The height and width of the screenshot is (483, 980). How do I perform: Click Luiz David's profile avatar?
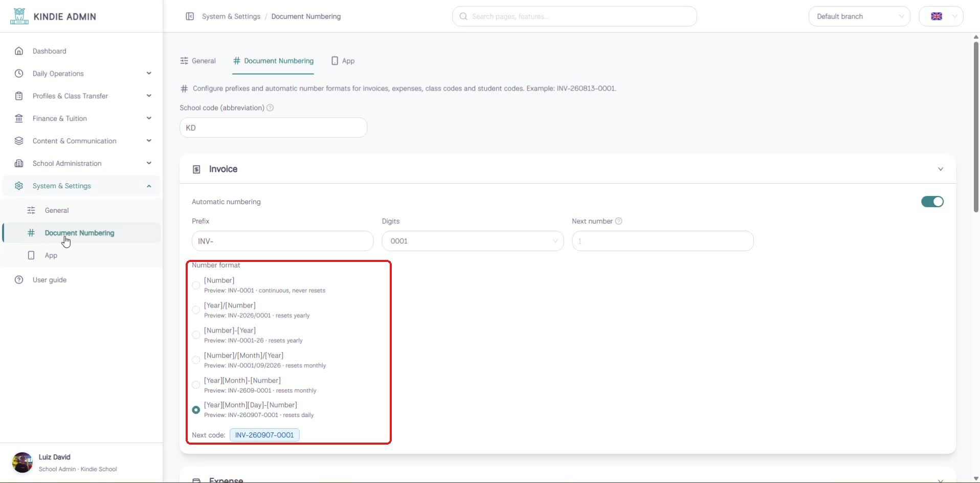click(23, 463)
